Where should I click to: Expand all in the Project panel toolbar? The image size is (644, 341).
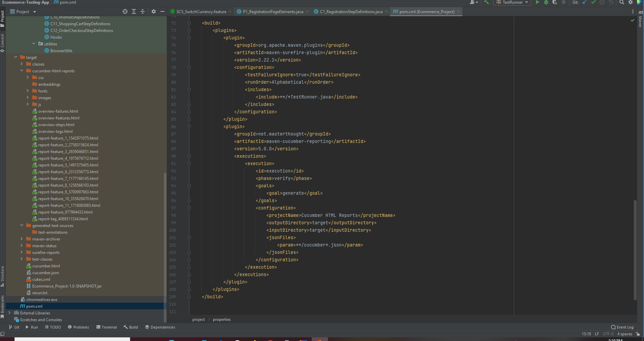coord(134,11)
